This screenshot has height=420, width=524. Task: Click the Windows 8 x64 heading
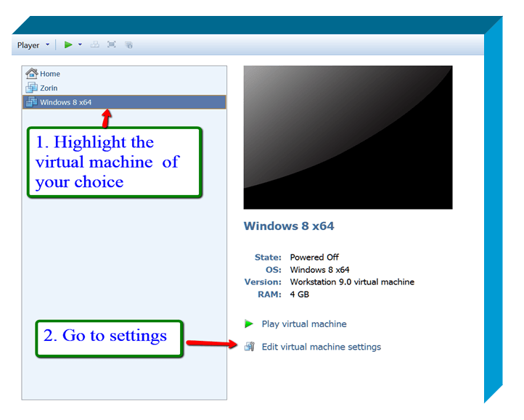[289, 226]
